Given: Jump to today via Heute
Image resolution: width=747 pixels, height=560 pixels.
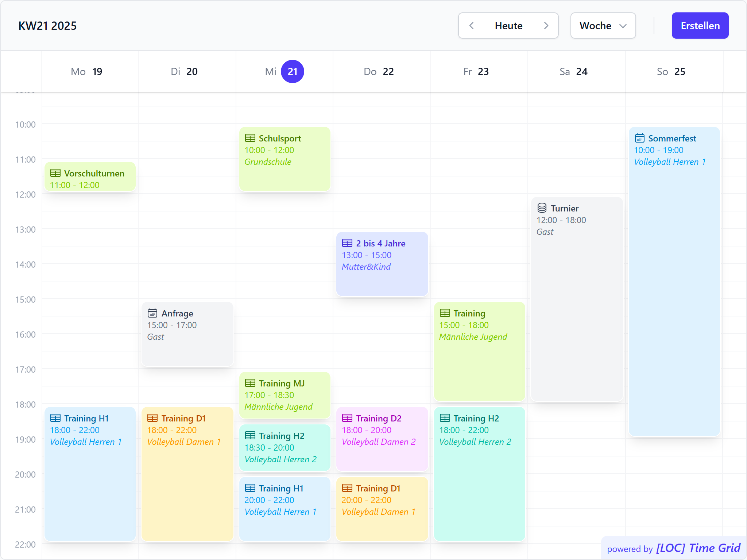Looking at the screenshot, I should pyautogui.click(x=508, y=26).
